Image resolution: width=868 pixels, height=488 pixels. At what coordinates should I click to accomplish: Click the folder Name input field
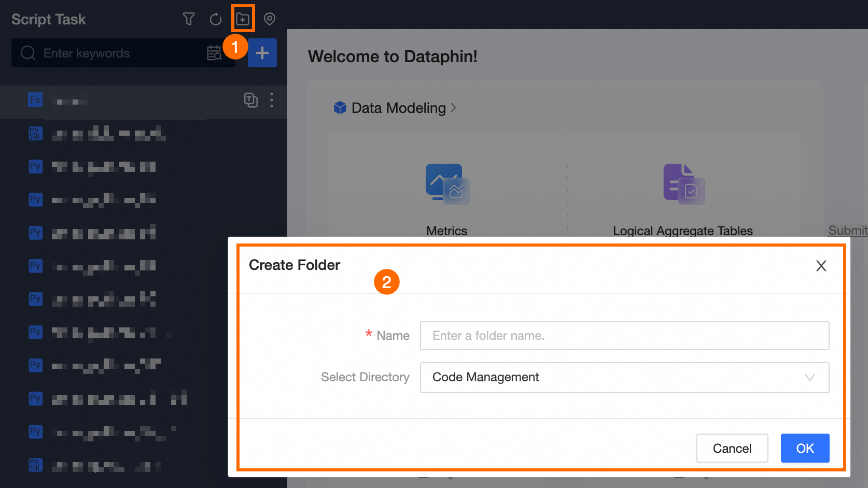click(624, 336)
